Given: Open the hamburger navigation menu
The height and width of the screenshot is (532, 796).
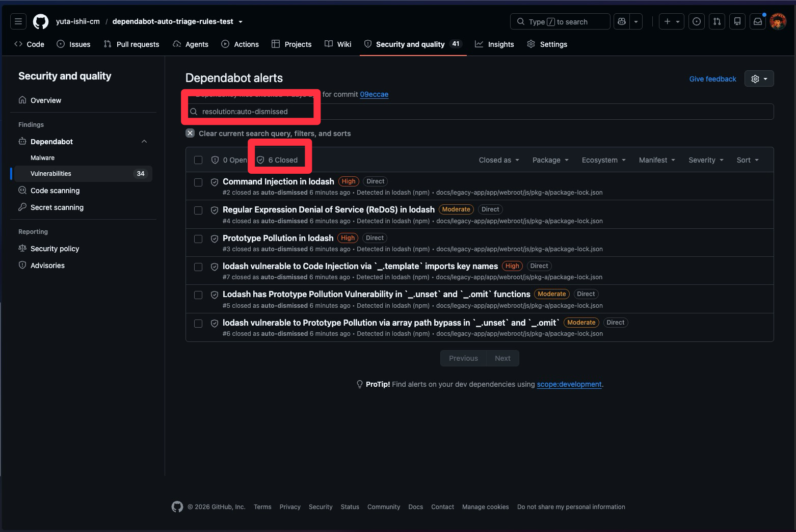Looking at the screenshot, I should coord(18,21).
